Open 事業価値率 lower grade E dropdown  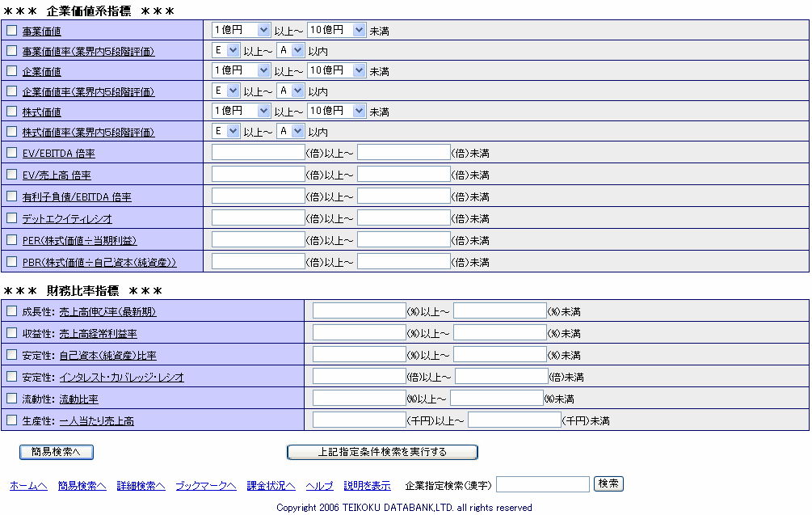[225, 50]
